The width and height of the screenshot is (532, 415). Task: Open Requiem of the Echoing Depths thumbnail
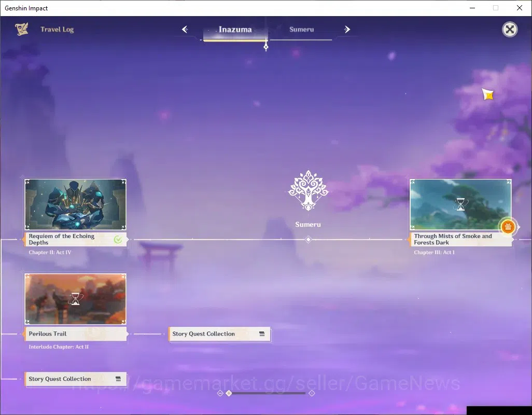pos(75,204)
